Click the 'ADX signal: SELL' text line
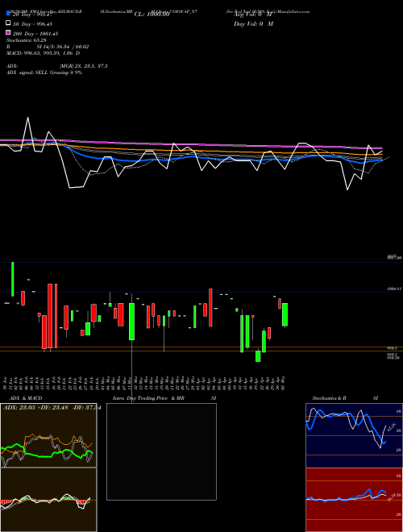 click(44, 73)
